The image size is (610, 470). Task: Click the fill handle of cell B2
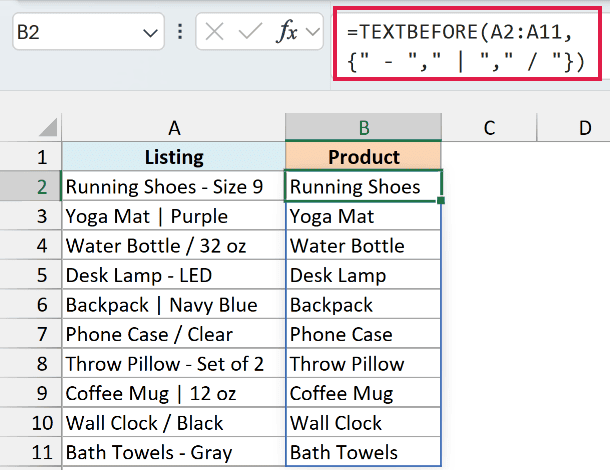(x=441, y=200)
